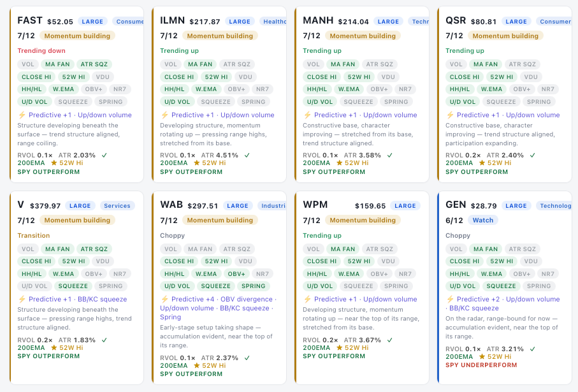Open the QSR ticker symbol

coord(456,20)
